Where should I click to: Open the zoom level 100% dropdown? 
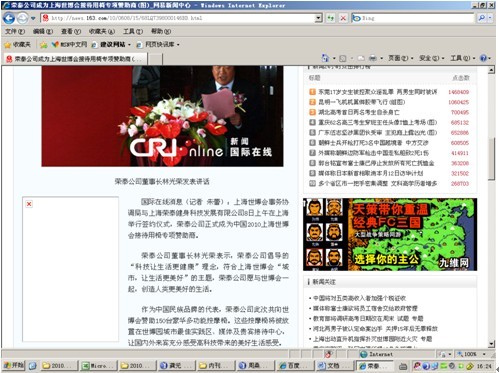(x=471, y=354)
